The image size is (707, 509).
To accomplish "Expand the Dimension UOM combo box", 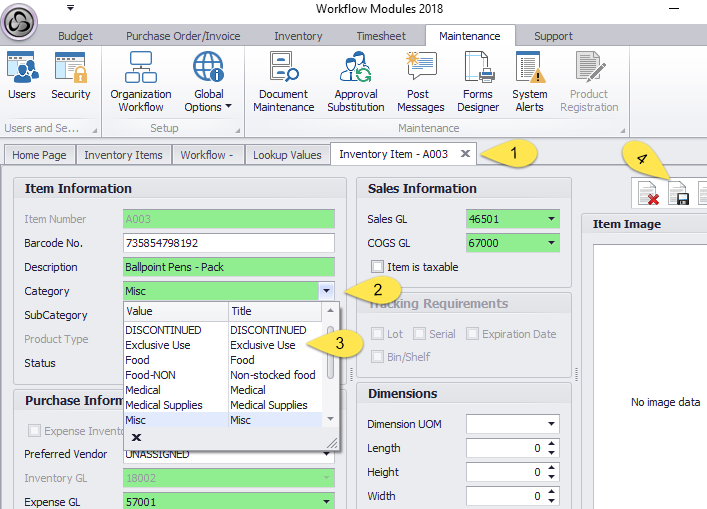I will [x=551, y=424].
